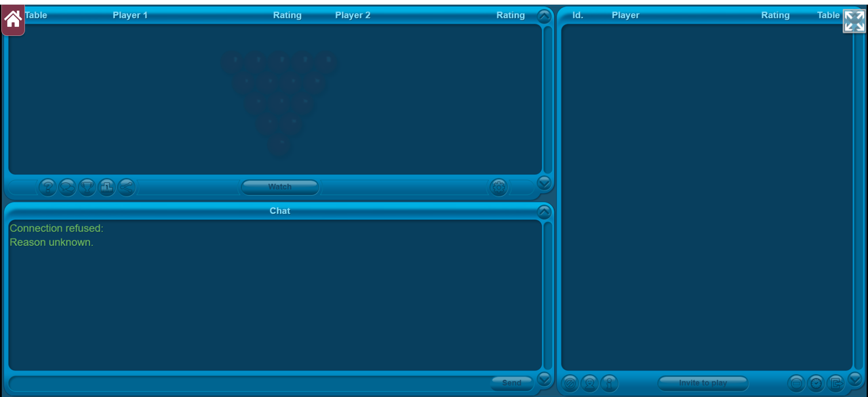Click Rating header next to Player 1

tap(288, 15)
